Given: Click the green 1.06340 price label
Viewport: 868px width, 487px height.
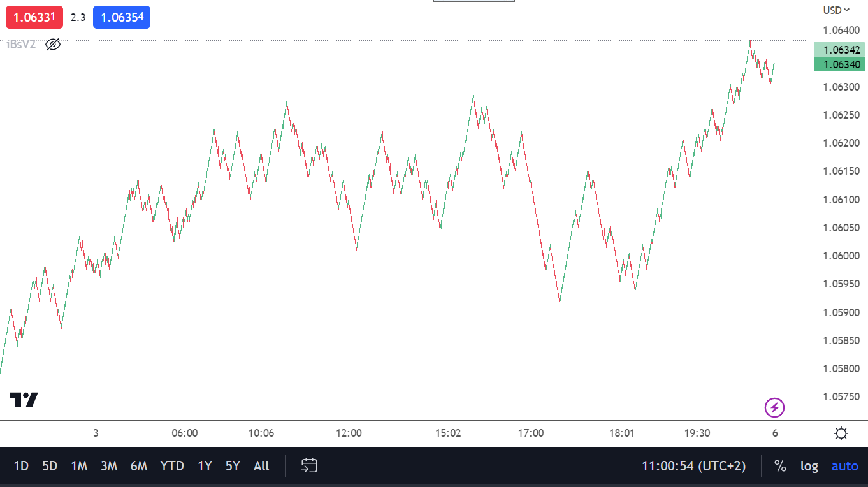Looking at the screenshot, I should click(841, 64).
